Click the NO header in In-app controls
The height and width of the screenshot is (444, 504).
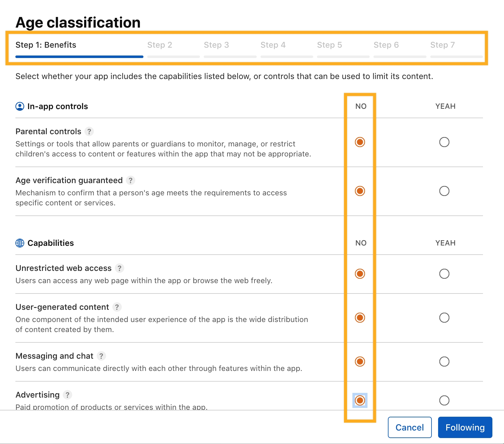(361, 106)
